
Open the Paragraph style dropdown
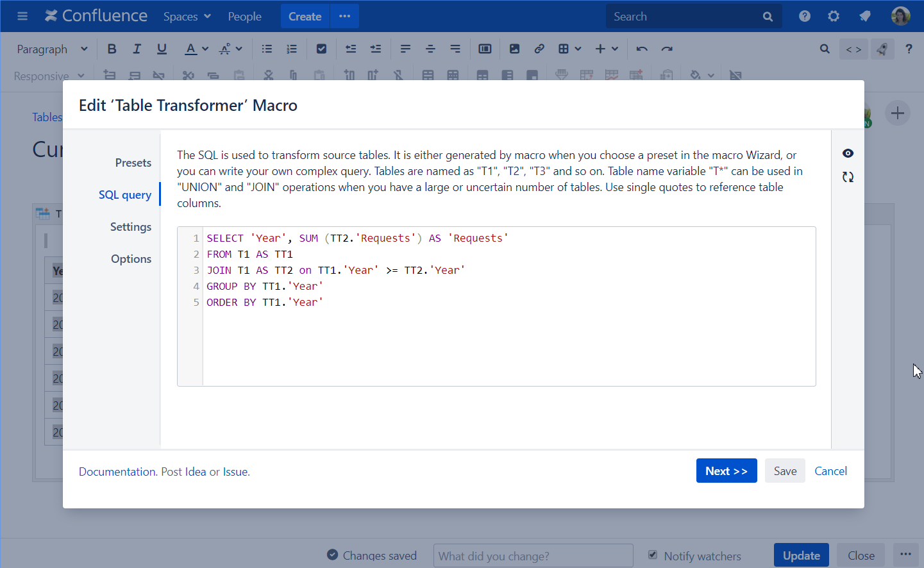point(52,49)
